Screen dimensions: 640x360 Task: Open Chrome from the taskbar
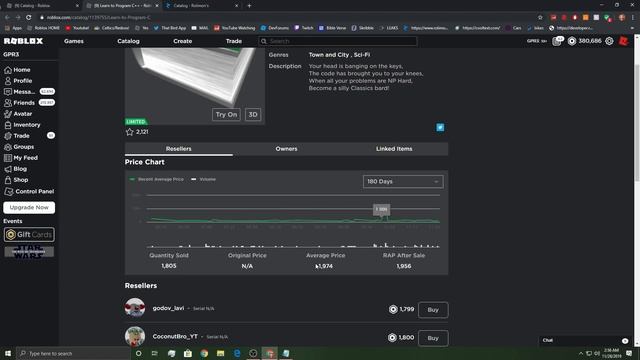[x=204, y=353]
